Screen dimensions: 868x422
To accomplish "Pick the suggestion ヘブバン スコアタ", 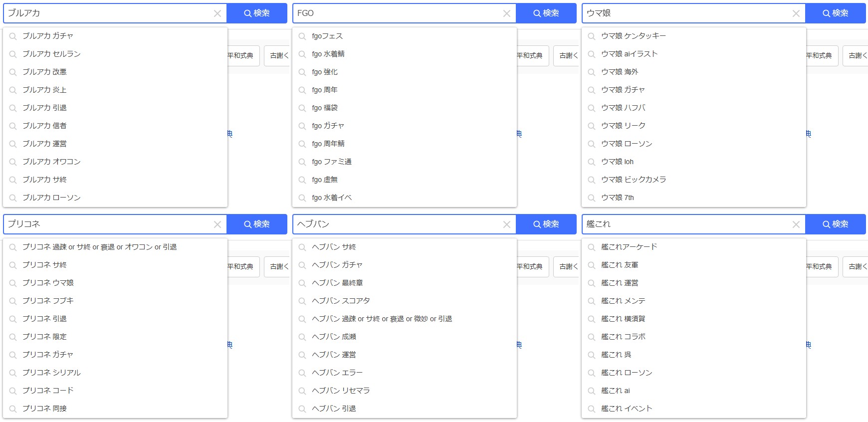I will [x=405, y=301].
